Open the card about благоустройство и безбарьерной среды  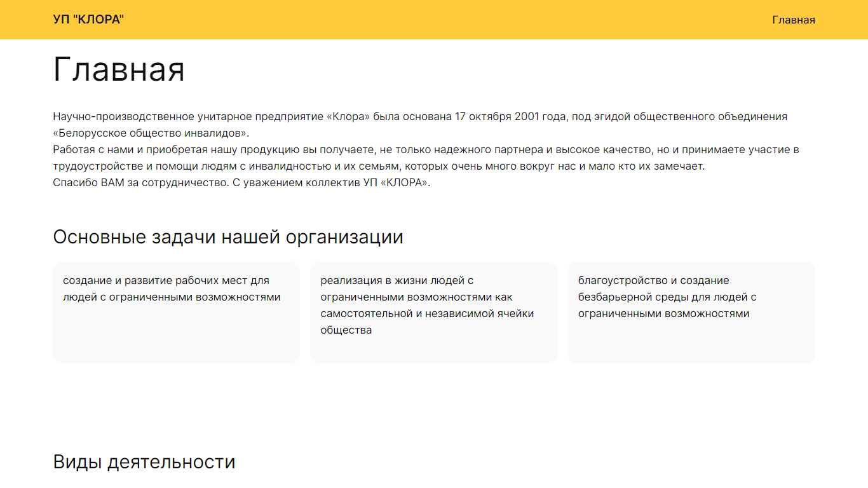pos(691,313)
